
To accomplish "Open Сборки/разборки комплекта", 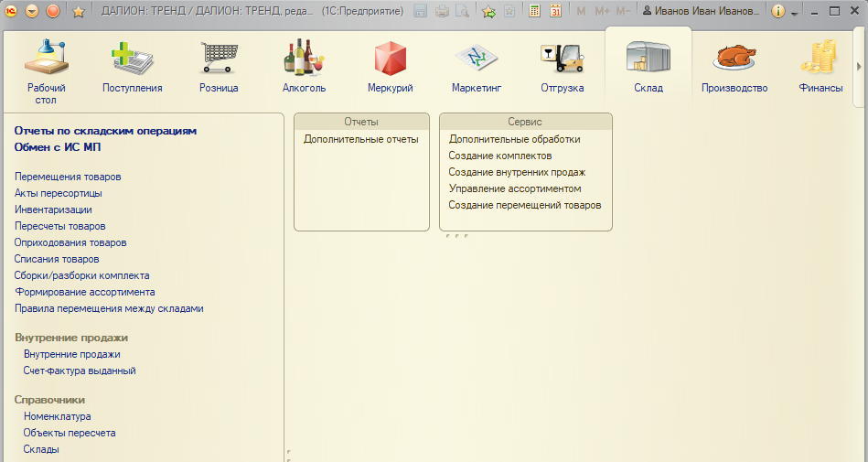I will 82,276.
